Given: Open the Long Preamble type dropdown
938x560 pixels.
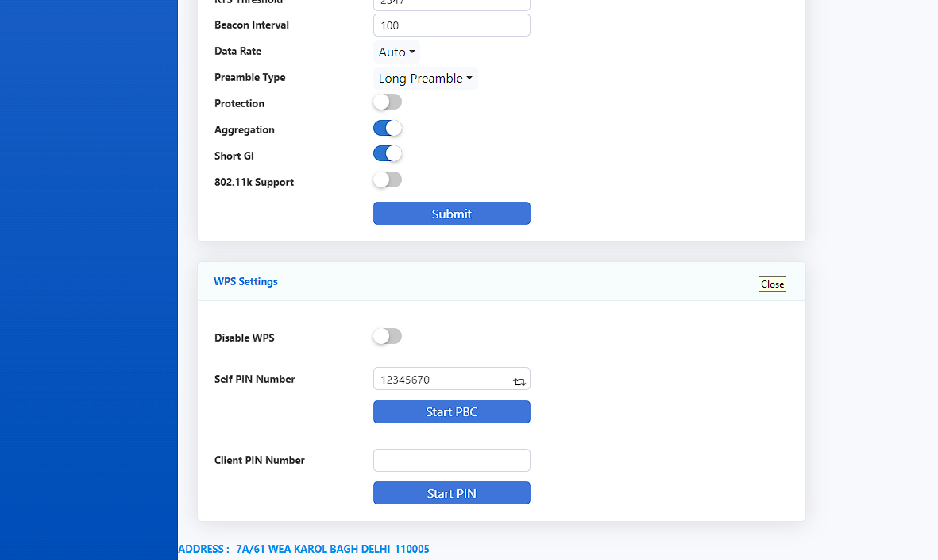Looking at the screenshot, I should 426,79.
